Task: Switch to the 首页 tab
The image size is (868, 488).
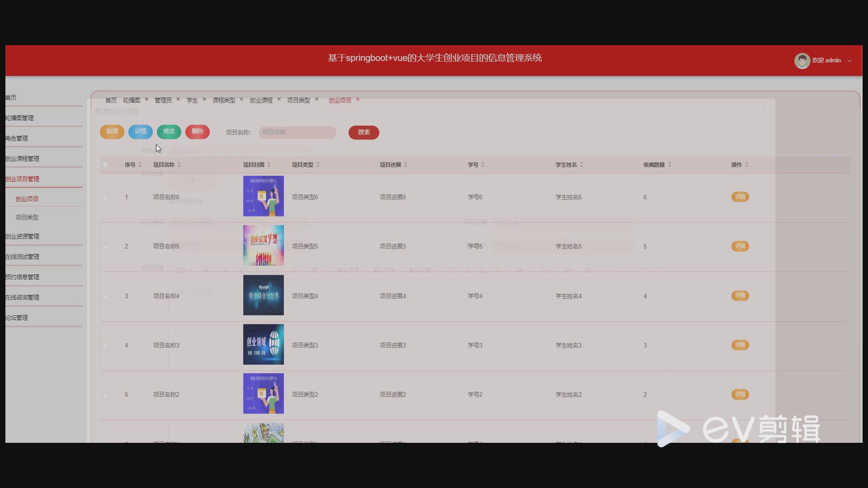Action: (x=111, y=100)
